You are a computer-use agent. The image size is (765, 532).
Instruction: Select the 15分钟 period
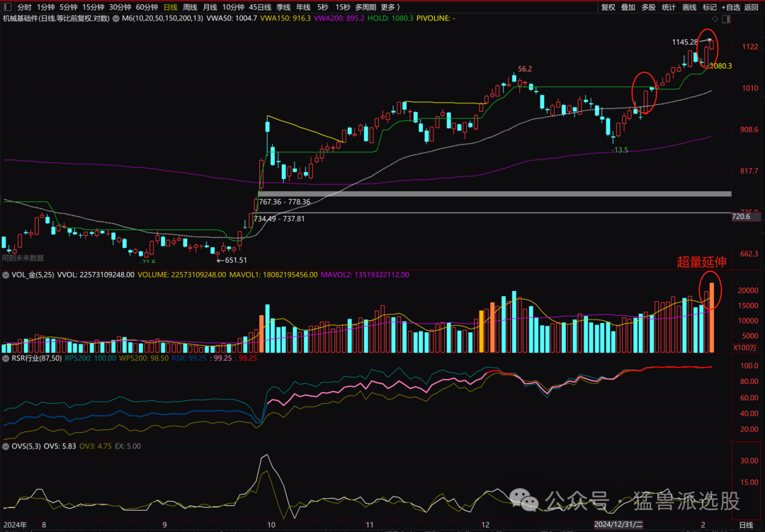[93, 7]
